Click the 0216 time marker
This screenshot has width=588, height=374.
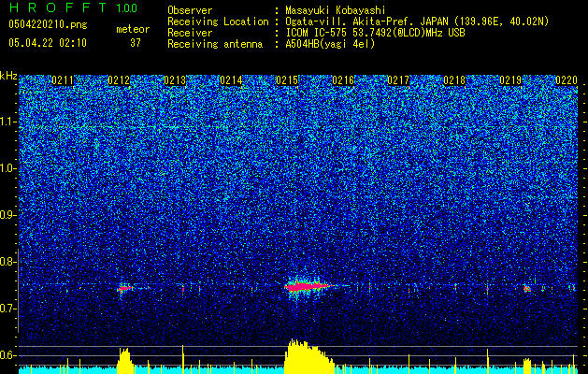[343, 80]
